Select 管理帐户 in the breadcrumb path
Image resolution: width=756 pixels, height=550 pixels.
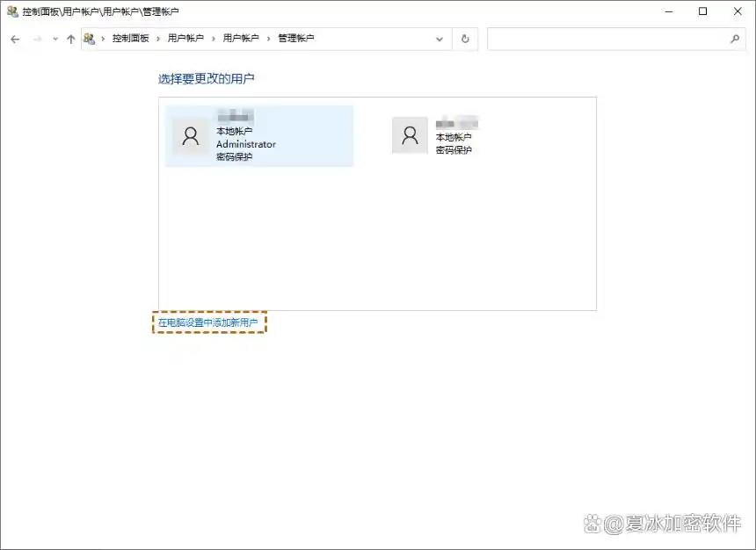pos(296,38)
